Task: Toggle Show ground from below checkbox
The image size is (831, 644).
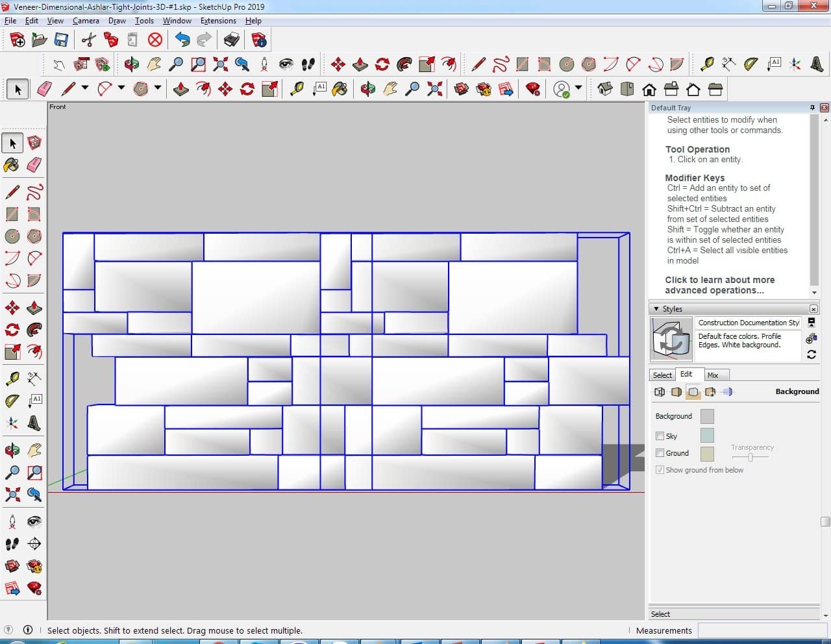Action: [x=660, y=470]
